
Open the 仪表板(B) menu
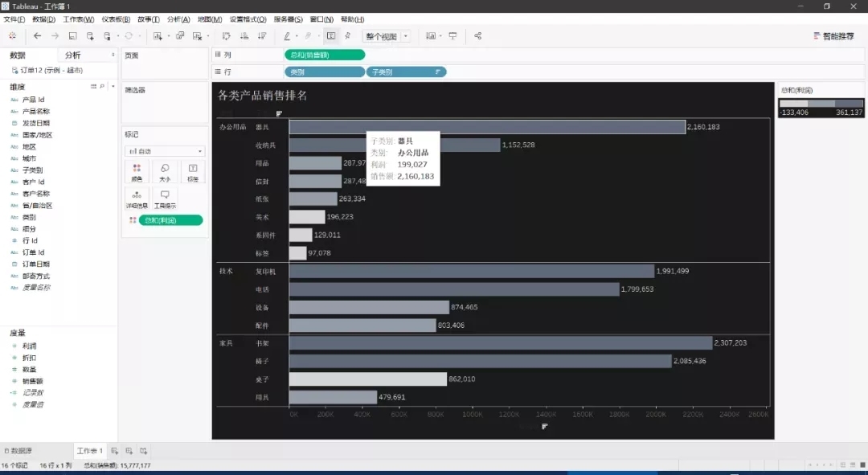116,19
